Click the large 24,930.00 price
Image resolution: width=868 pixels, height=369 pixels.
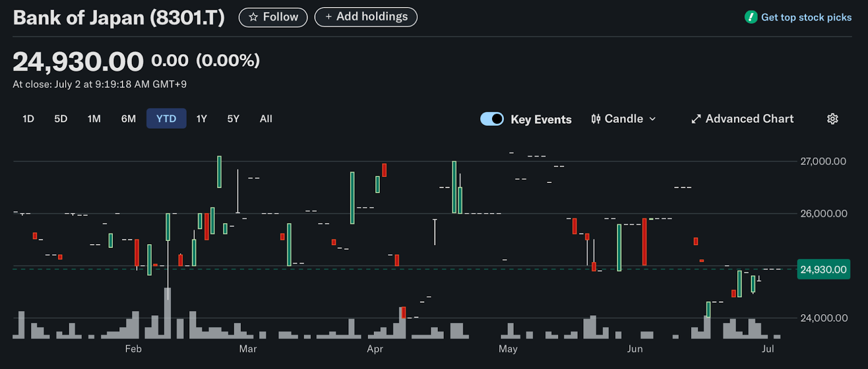pos(78,61)
